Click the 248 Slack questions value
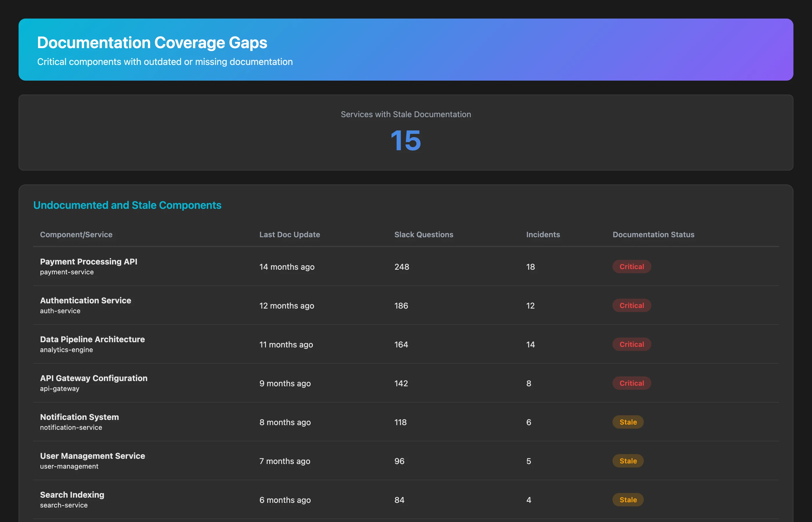This screenshot has height=522, width=812. coord(402,267)
